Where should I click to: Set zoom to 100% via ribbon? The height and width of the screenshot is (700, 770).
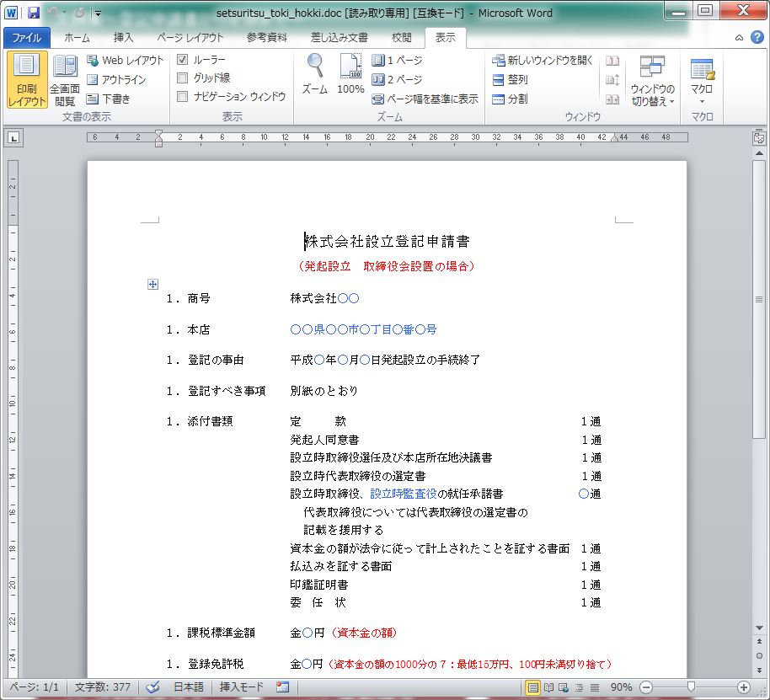pos(350,75)
